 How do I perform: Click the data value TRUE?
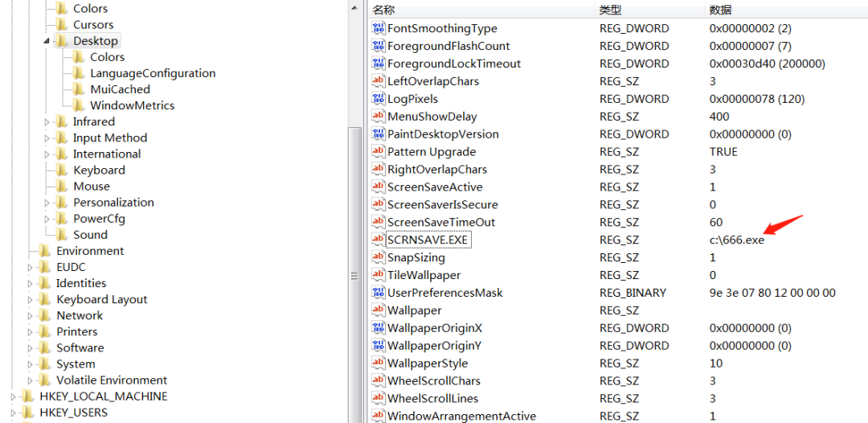pyautogui.click(x=723, y=152)
